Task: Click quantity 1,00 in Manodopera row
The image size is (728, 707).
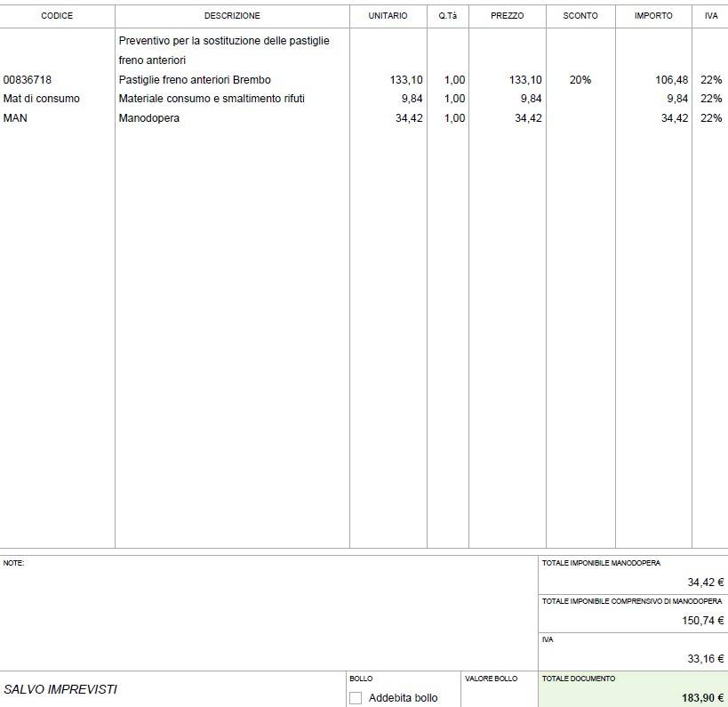Action: pyautogui.click(x=454, y=118)
